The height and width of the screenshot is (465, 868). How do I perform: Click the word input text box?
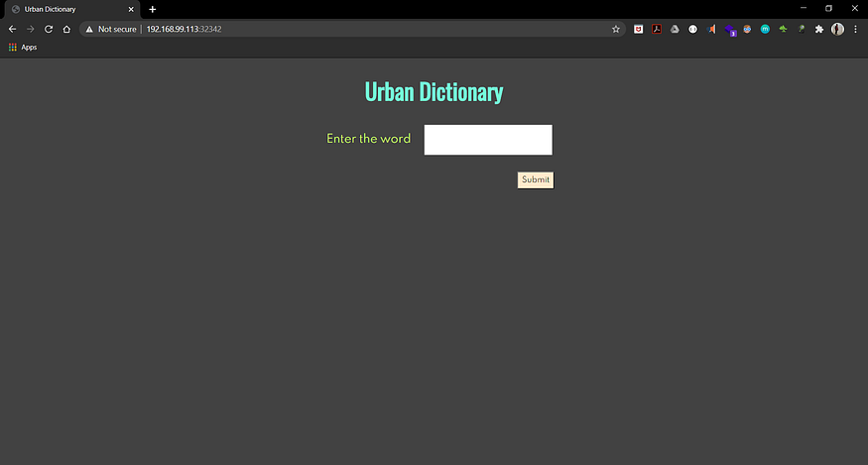point(488,140)
